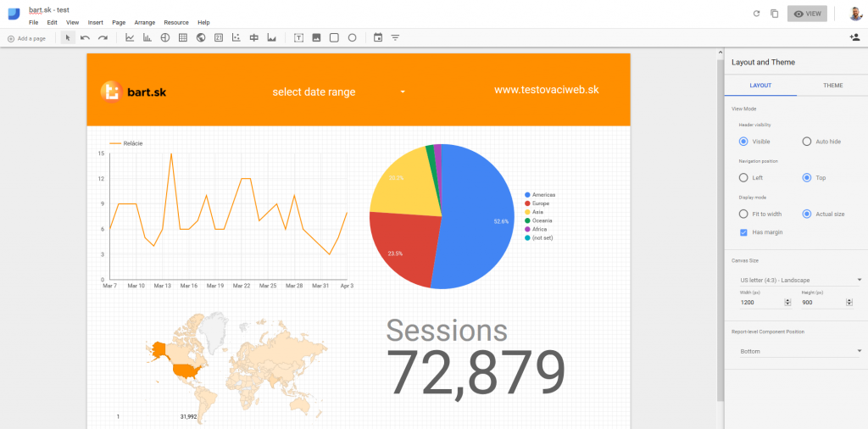Open the canvas size US letter dropdown

(x=799, y=280)
